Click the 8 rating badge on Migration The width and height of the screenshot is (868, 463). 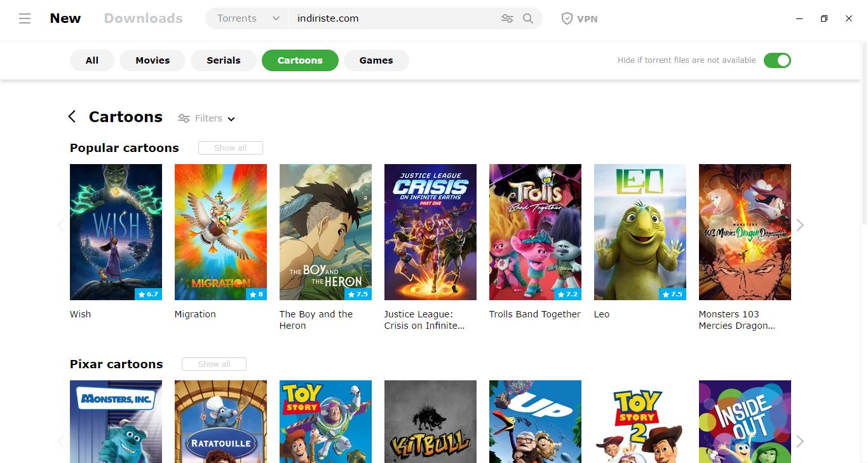click(257, 294)
